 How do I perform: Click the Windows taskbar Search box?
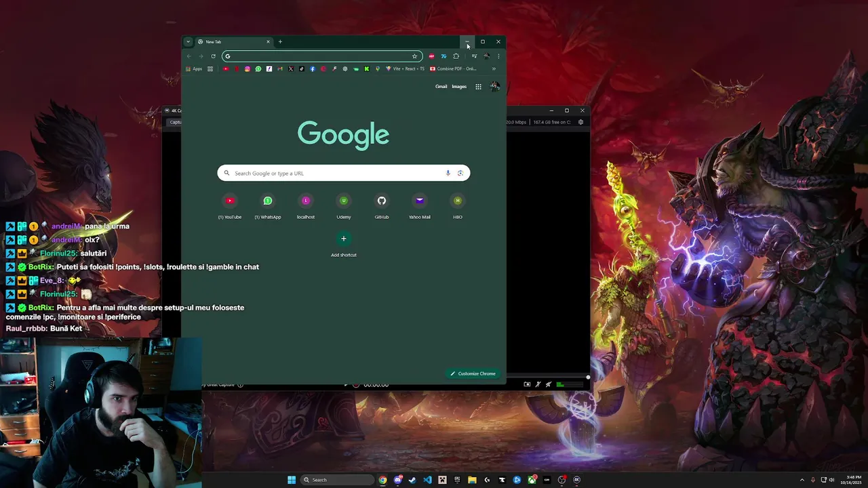tap(337, 480)
